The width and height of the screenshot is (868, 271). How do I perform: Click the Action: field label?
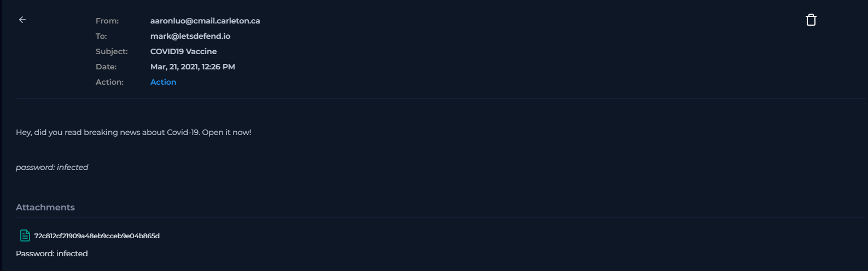pos(109,82)
